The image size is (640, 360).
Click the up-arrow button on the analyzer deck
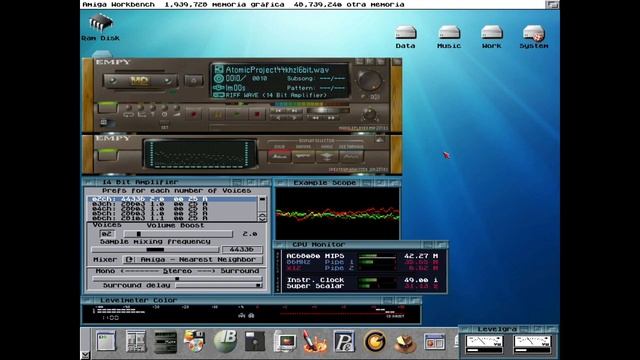[x=379, y=140]
